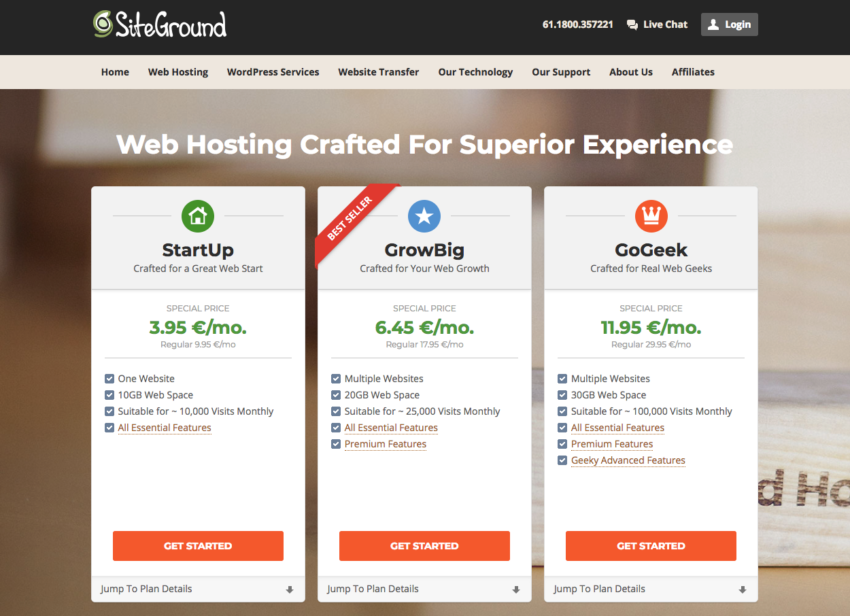Image resolution: width=850 pixels, height=616 pixels.
Task: Toggle Geeky Advanced Features checkbox
Action: click(x=562, y=460)
